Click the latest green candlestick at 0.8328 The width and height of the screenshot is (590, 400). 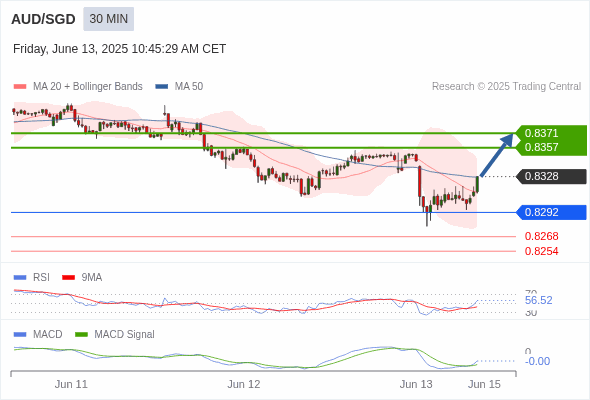click(477, 184)
